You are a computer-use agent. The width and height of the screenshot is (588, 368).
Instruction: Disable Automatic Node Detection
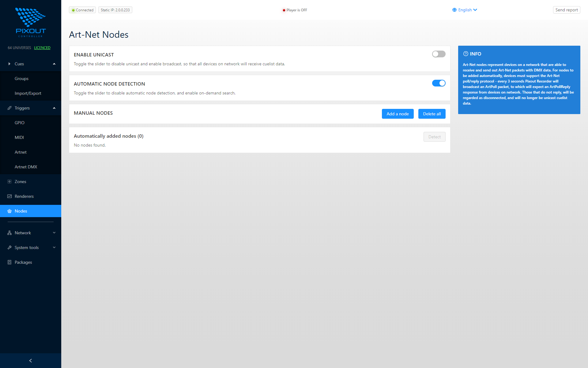439,83
